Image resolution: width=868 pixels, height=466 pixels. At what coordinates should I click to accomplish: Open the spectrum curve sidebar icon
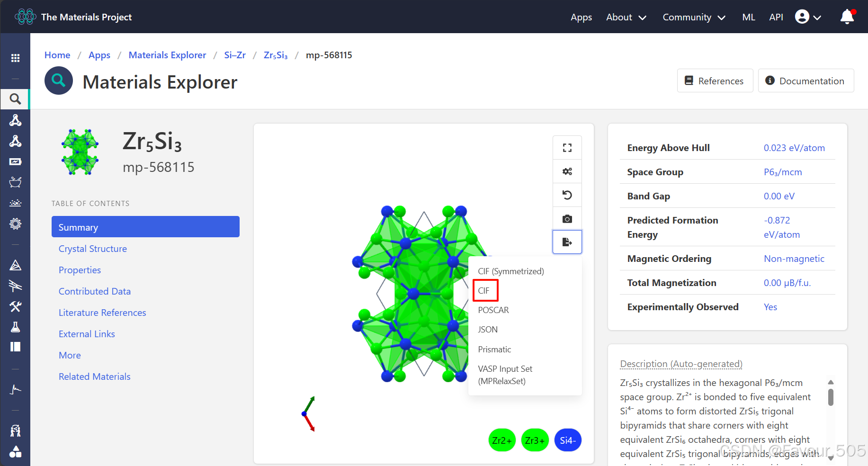[15, 389]
